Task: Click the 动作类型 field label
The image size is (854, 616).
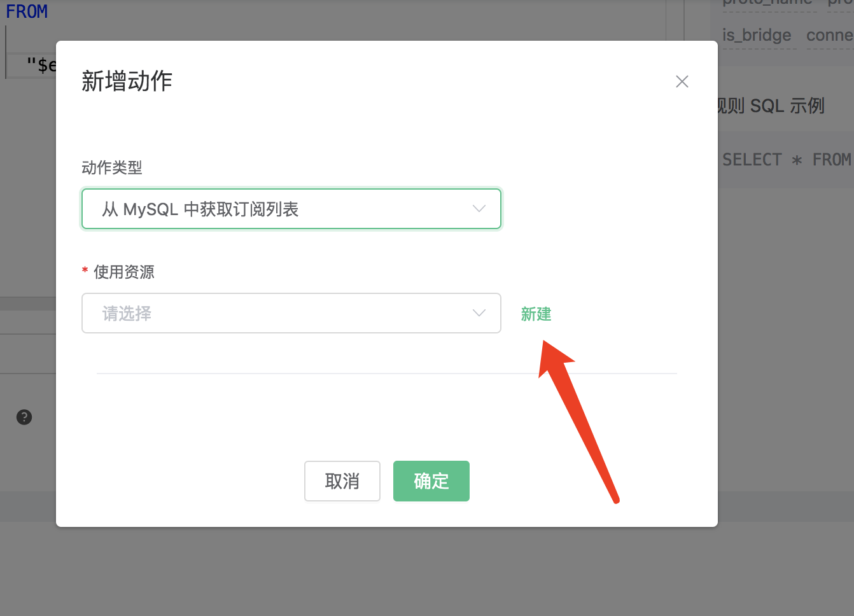Action: click(112, 167)
